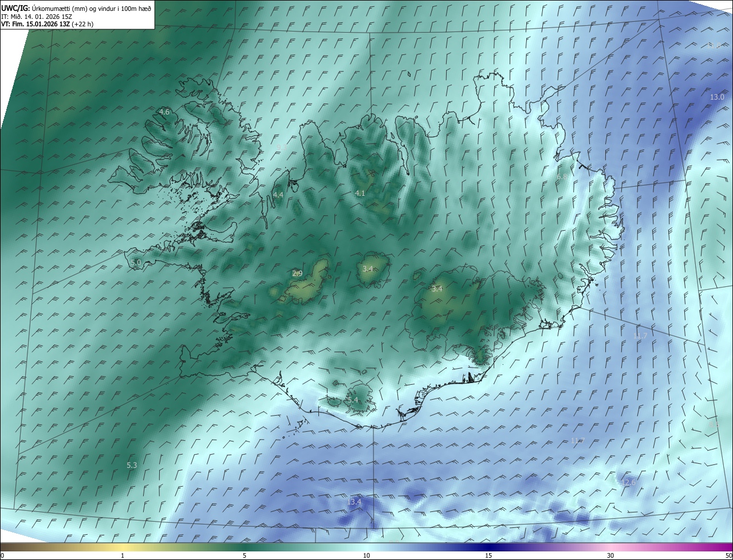Click the 4.6 value label over the Westfjords
733x560 pixels.
tap(164, 112)
